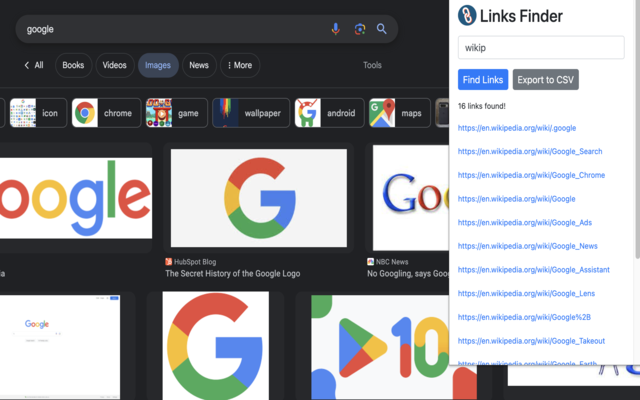Click the magnifying glass search icon

point(382,29)
